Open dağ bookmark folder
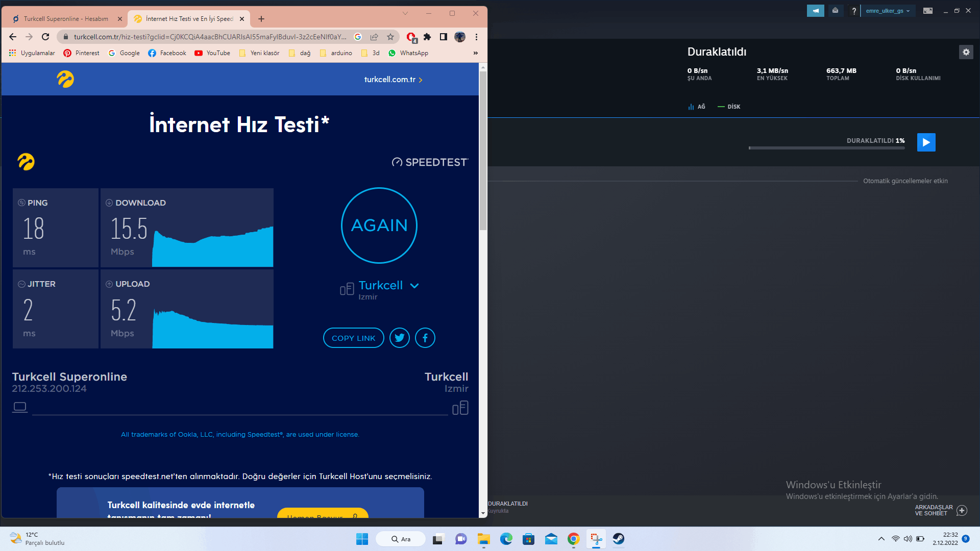This screenshot has width=980, height=551. [300, 53]
